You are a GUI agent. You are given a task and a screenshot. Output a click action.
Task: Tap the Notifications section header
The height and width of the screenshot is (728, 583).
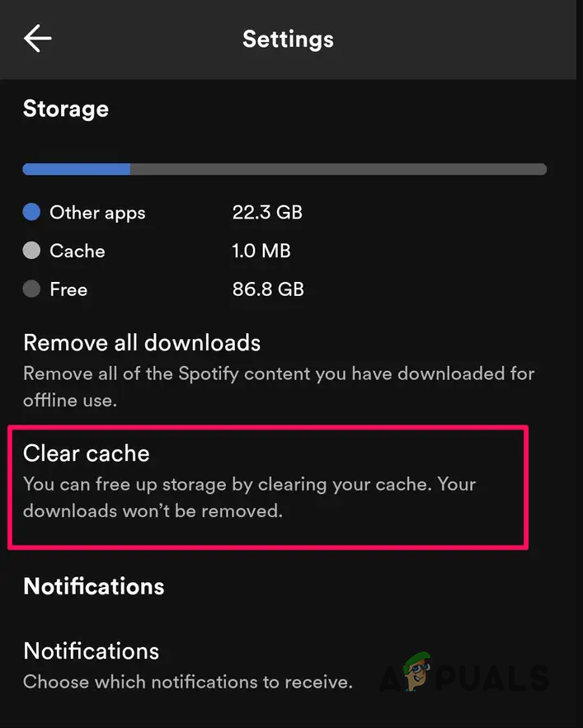tap(93, 586)
